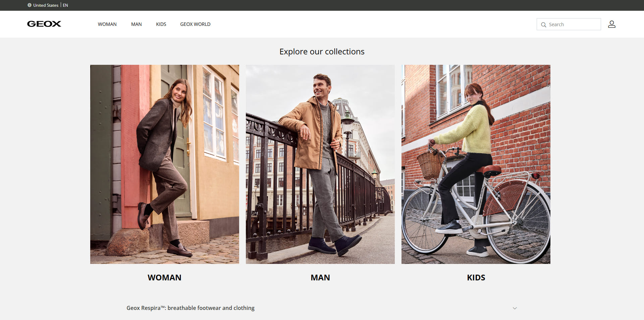The width and height of the screenshot is (644, 320).
Task: Change the EN language selector
Action: click(65, 5)
